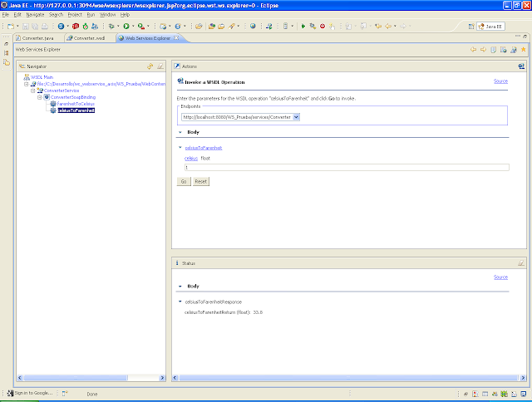This screenshot has width=532, height=402.
Task: Open the web browser globe toolbar icon
Action: click(x=253, y=26)
